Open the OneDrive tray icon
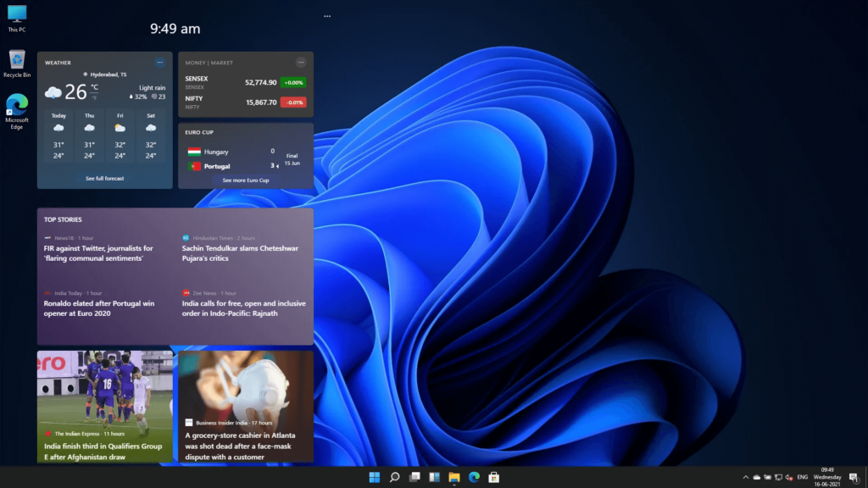 click(x=758, y=478)
